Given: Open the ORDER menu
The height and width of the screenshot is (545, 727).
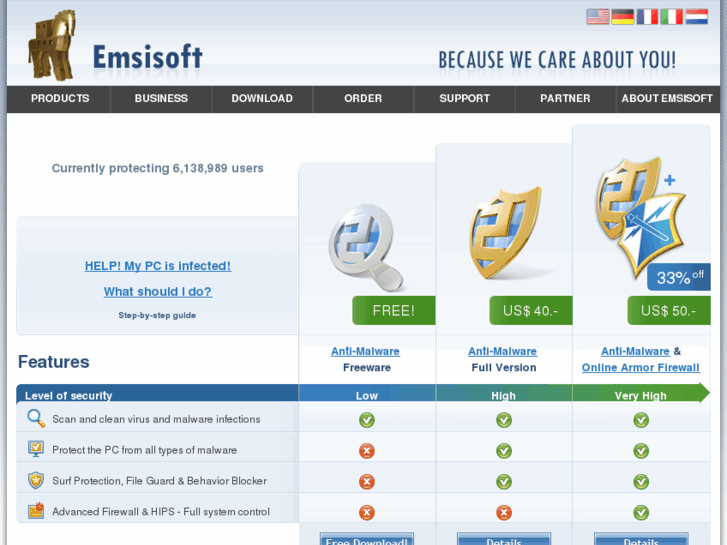Looking at the screenshot, I should pyautogui.click(x=363, y=98).
